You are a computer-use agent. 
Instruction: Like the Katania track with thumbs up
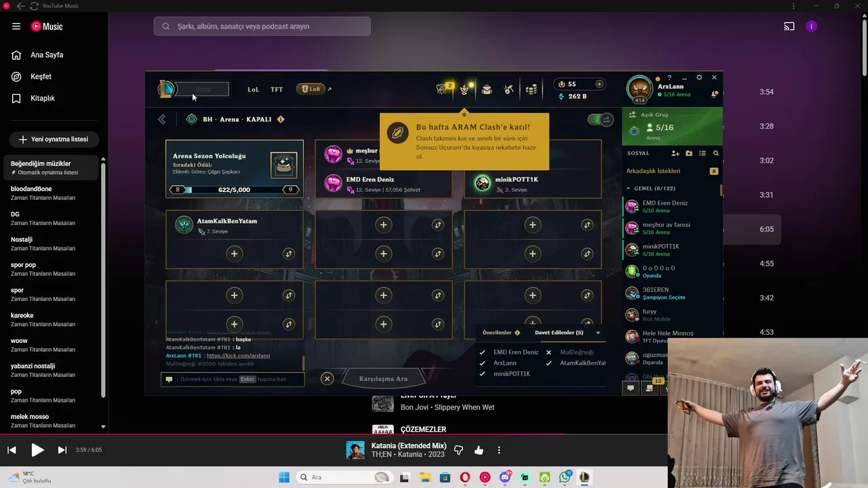(x=479, y=450)
